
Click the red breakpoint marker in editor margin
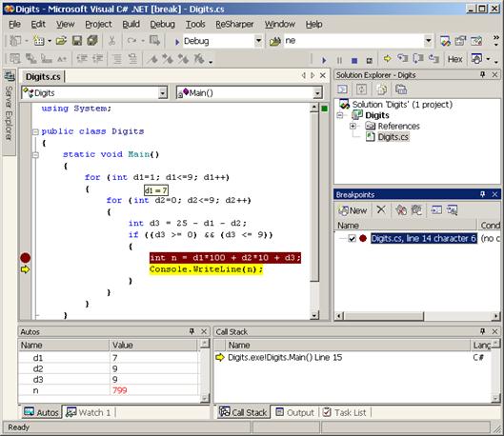(x=26, y=257)
